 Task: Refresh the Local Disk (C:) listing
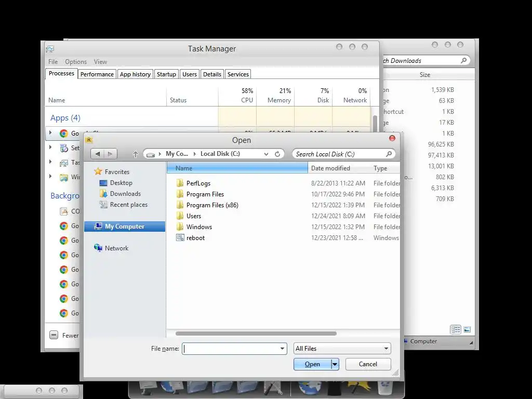coord(277,154)
